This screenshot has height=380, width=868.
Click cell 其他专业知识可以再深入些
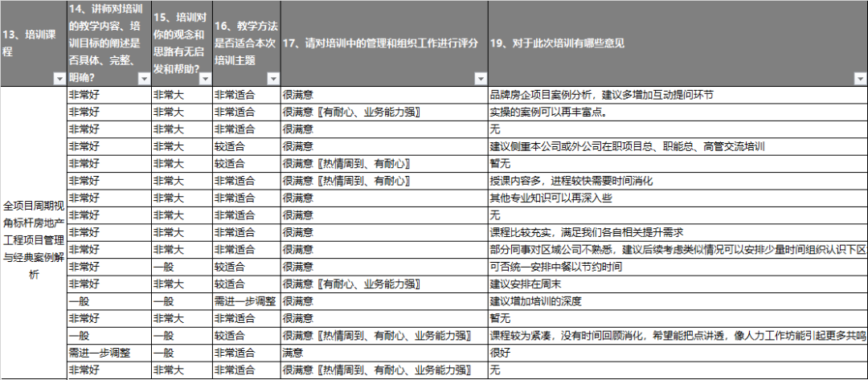point(678,198)
